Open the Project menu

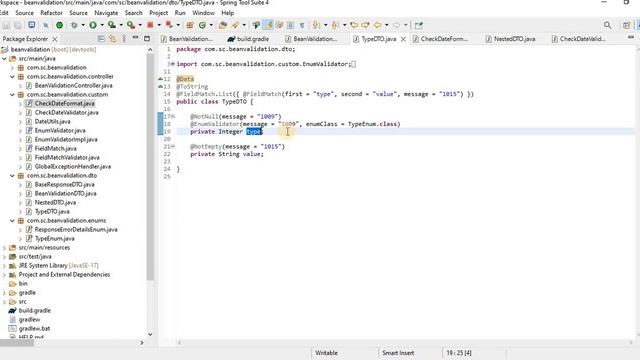tap(158, 13)
